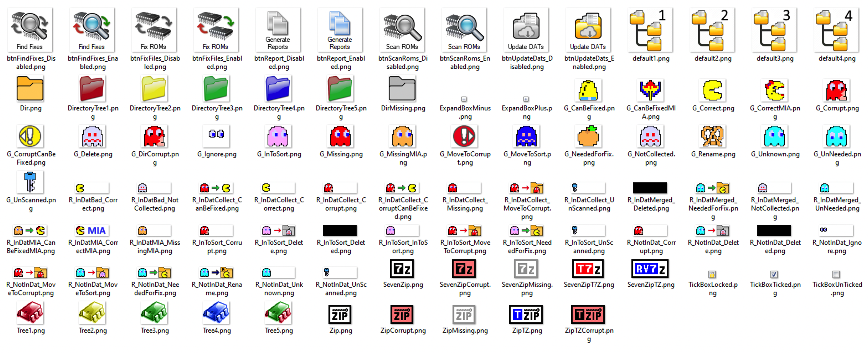Click the btnScanRoms_Enabled.png Scan ROMs button image
The image size is (868, 353).
464,30
